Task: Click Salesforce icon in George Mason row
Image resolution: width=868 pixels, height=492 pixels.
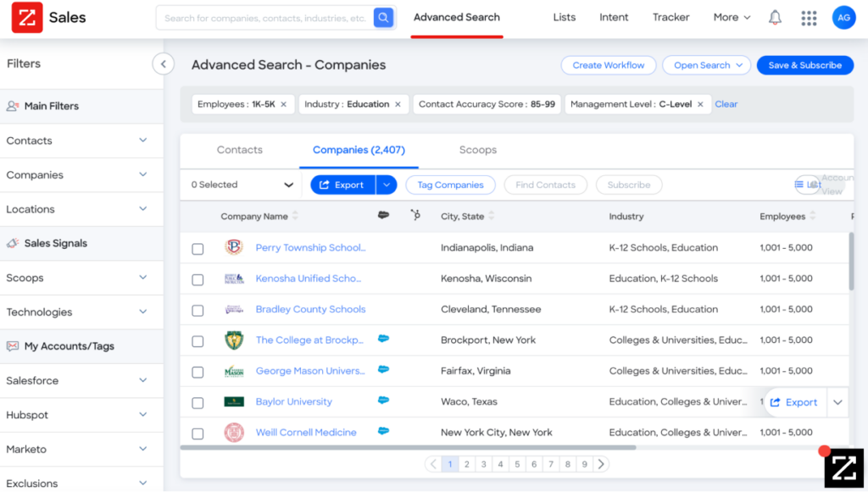Action: [x=383, y=369]
